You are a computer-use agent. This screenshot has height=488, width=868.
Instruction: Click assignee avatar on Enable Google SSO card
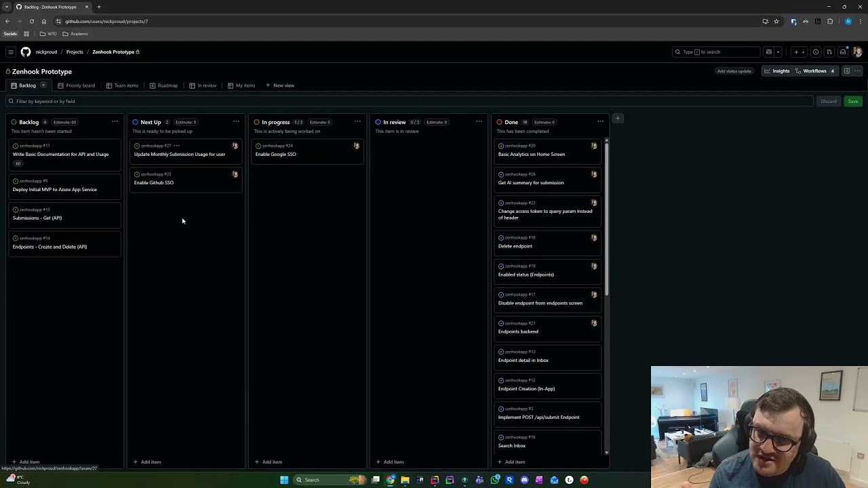click(x=357, y=146)
